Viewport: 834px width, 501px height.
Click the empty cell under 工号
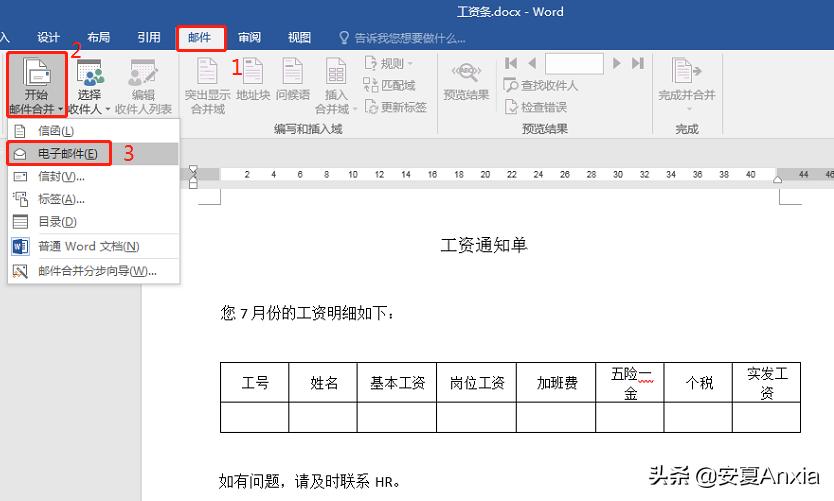(255, 417)
